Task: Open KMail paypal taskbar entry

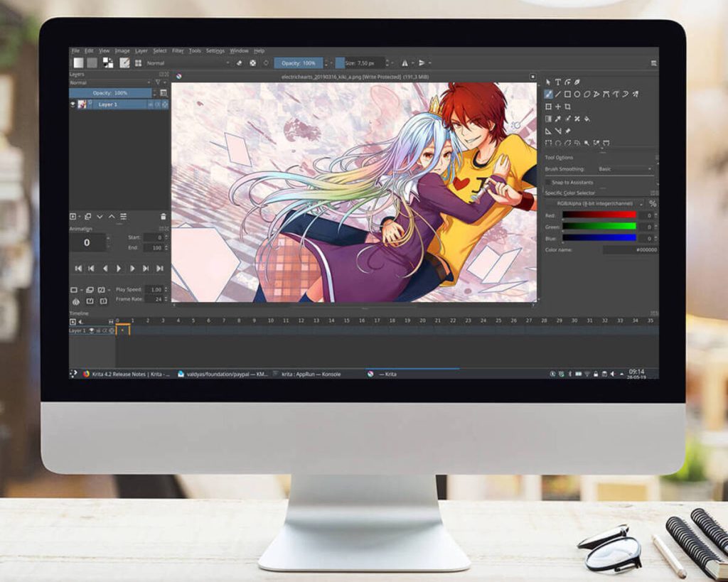Action: [223, 374]
